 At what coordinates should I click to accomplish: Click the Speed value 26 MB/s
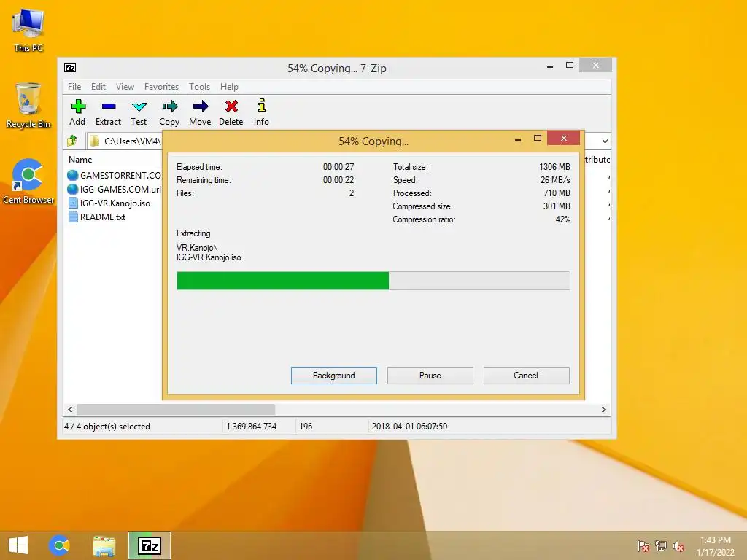coord(555,180)
